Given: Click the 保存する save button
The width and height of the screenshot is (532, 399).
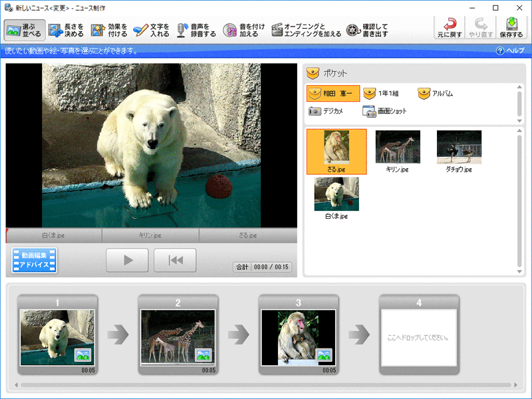Looking at the screenshot, I should pyautogui.click(x=511, y=28).
